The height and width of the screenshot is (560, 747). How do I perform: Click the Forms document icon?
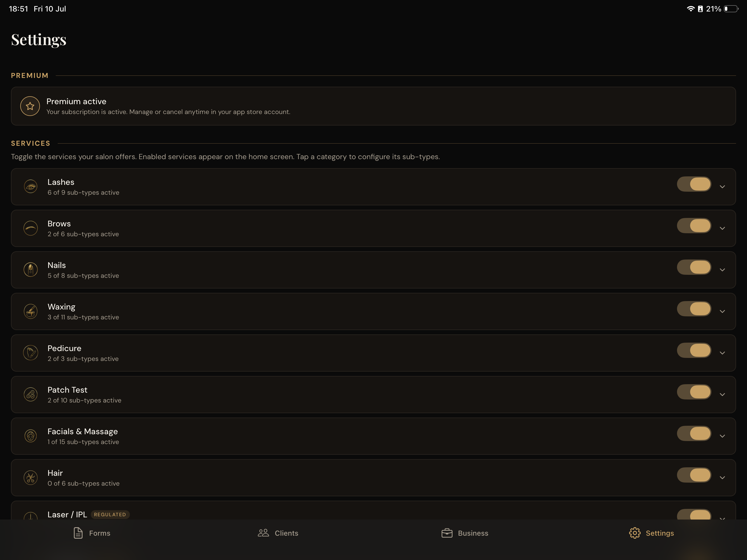(78, 533)
